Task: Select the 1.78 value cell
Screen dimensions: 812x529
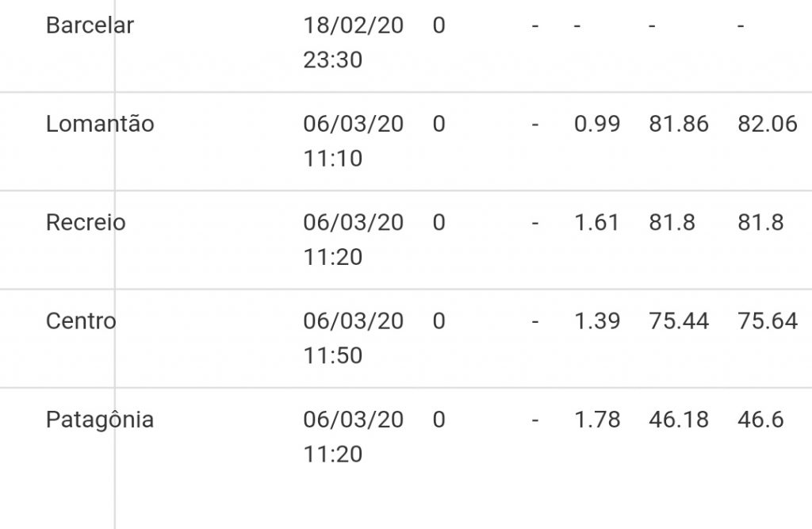Action: pos(597,419)
